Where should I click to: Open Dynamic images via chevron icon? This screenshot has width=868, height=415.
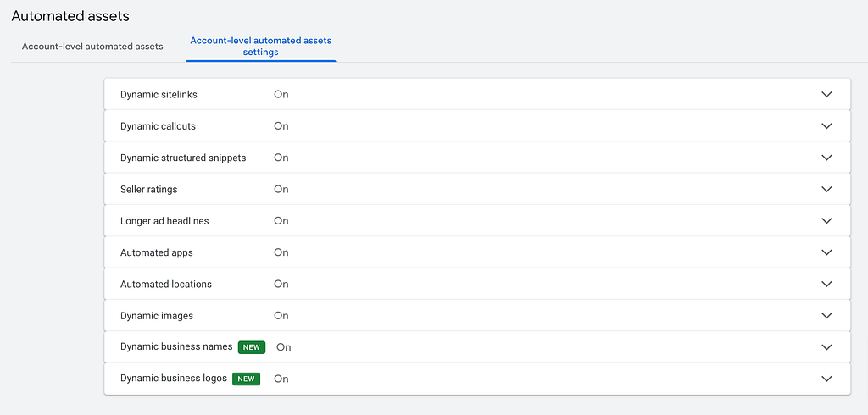tap(826, 316)
